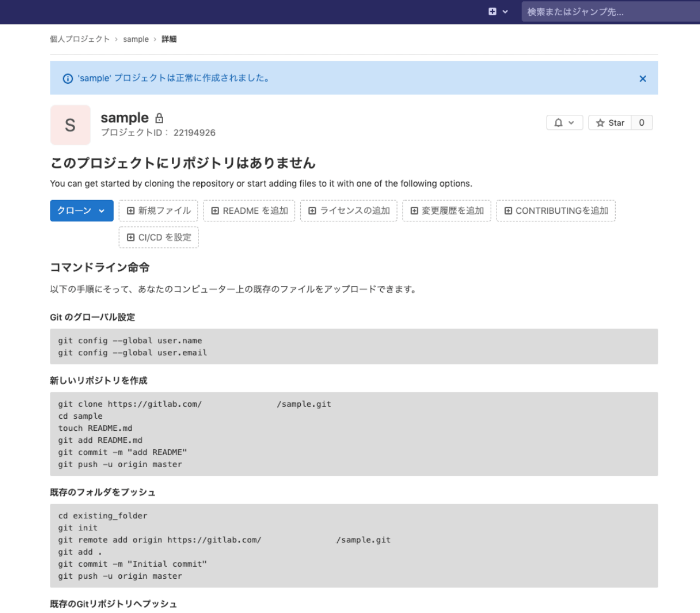Click ライセンスの追加 button

(x=349, y=210)
